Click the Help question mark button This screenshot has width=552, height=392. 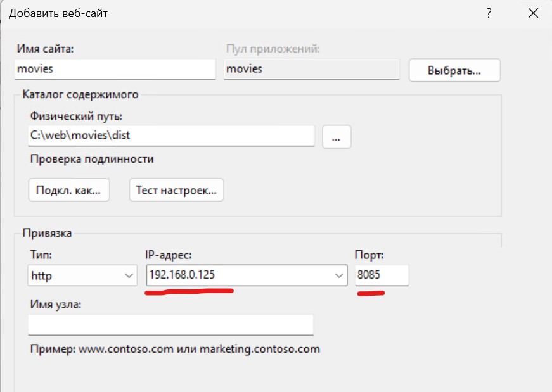(x=489, y=13)
